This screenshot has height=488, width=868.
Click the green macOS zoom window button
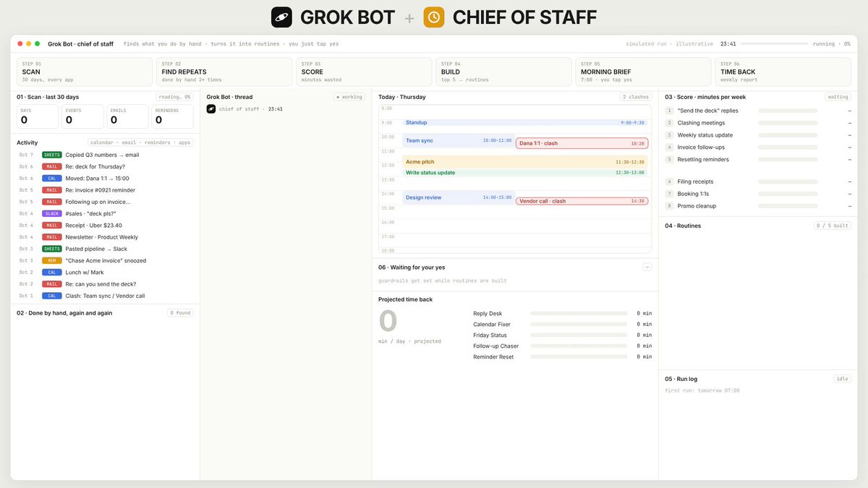[x=37, y=44]
